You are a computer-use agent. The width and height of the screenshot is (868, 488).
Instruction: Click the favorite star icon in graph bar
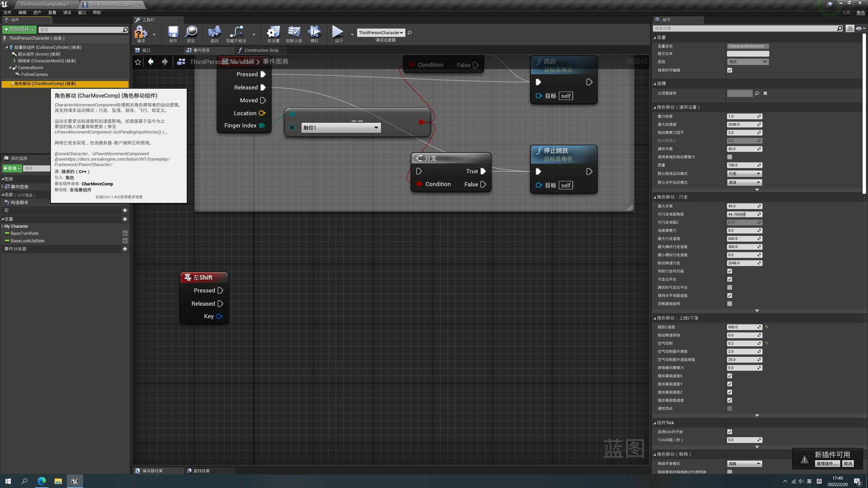(x=138, y=62)
